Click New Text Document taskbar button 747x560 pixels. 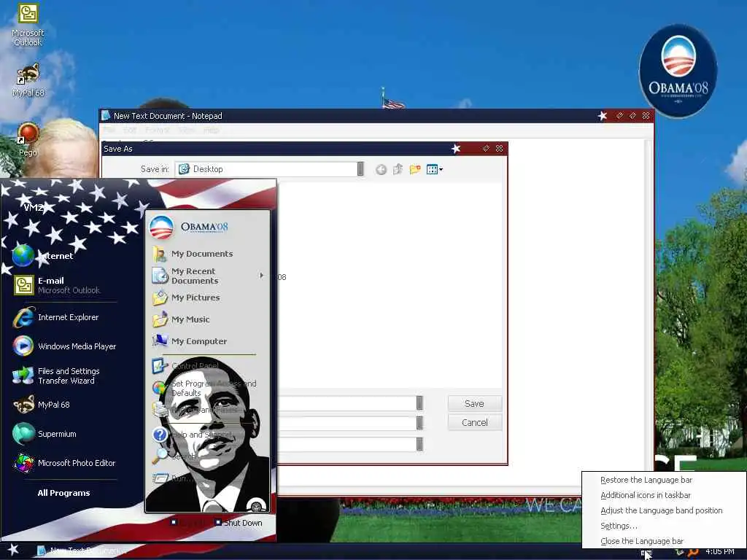[x=82, y=551]
